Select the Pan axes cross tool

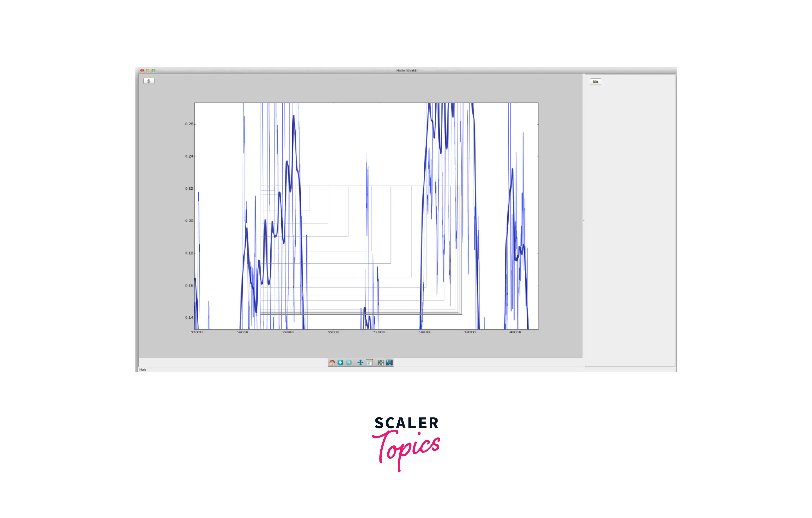(360, 363)
